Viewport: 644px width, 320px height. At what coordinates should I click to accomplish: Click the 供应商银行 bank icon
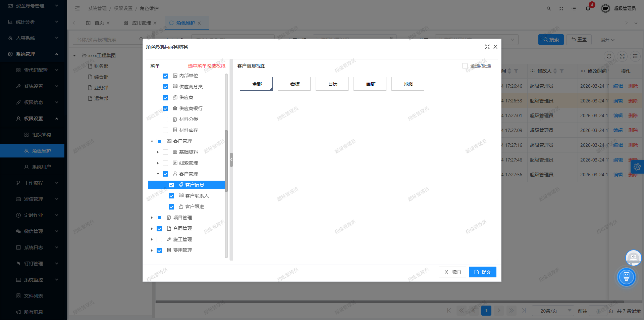click(175, 108)
